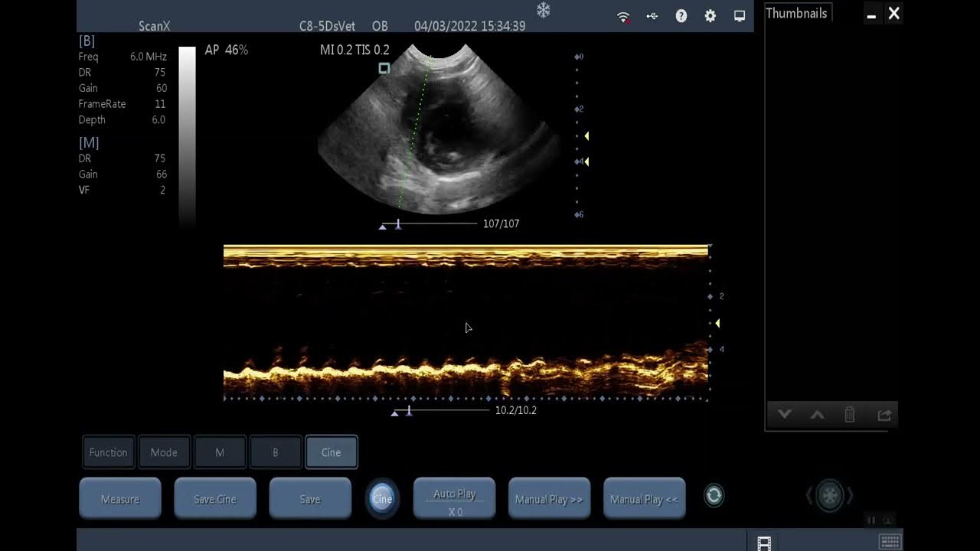Open the on-screen keyboard icon

click(890, 542)
